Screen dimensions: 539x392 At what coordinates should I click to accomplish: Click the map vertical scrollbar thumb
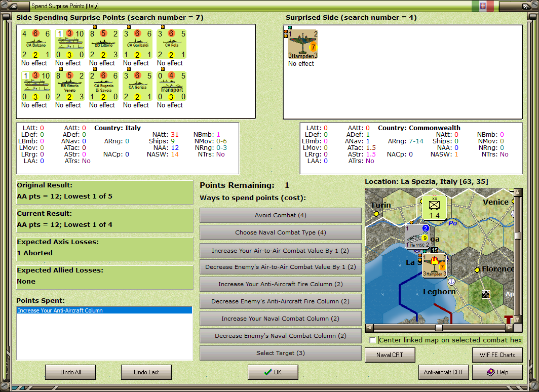click(x=518, y=236)
